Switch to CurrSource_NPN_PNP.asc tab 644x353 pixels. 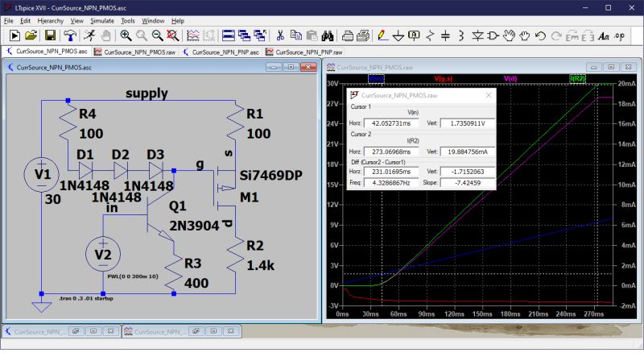pos(221,52)
